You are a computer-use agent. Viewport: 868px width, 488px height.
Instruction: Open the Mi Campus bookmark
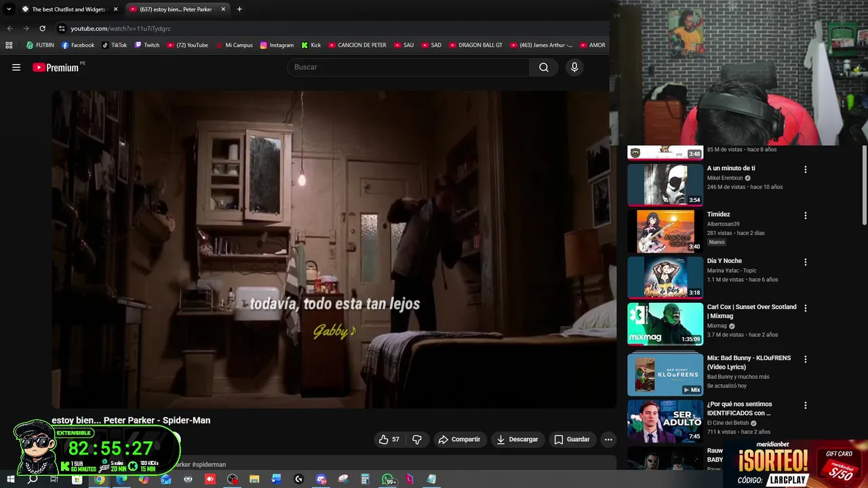point(234,45)
